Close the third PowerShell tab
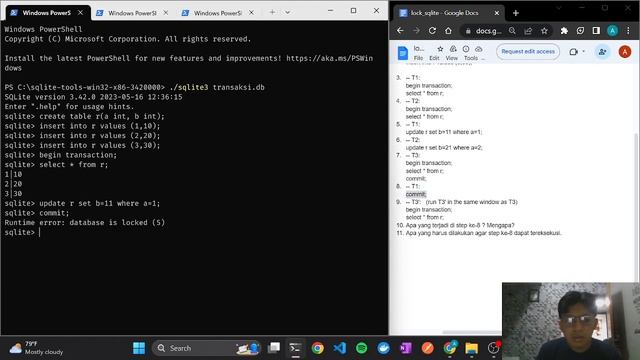The width and height of the screenshot is (640, 360). 251,13
